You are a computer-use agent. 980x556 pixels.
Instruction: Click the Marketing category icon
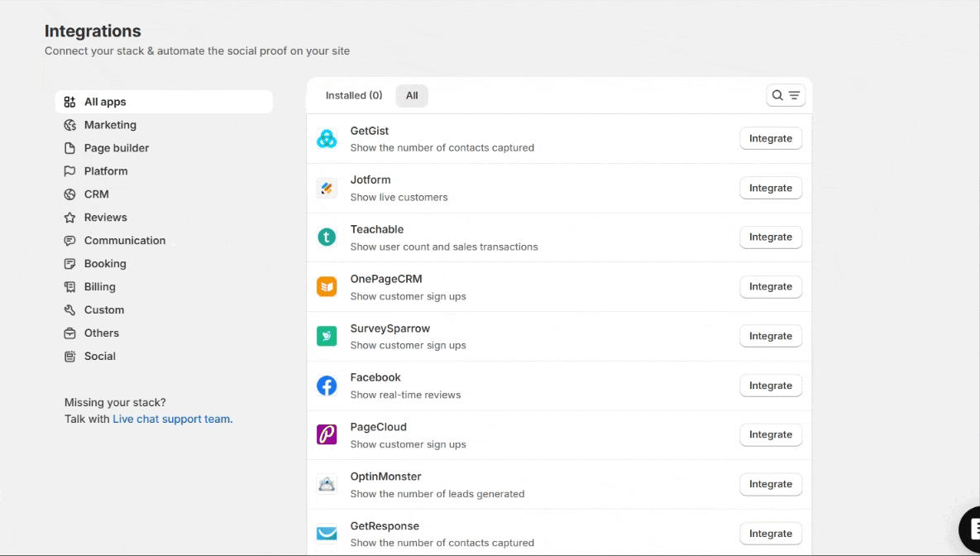70,125
